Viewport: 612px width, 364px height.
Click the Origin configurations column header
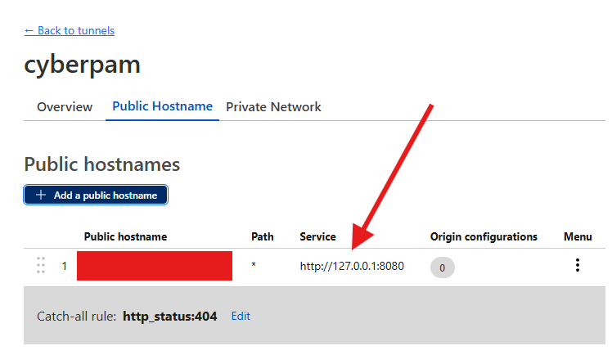[x=484, y=237]
